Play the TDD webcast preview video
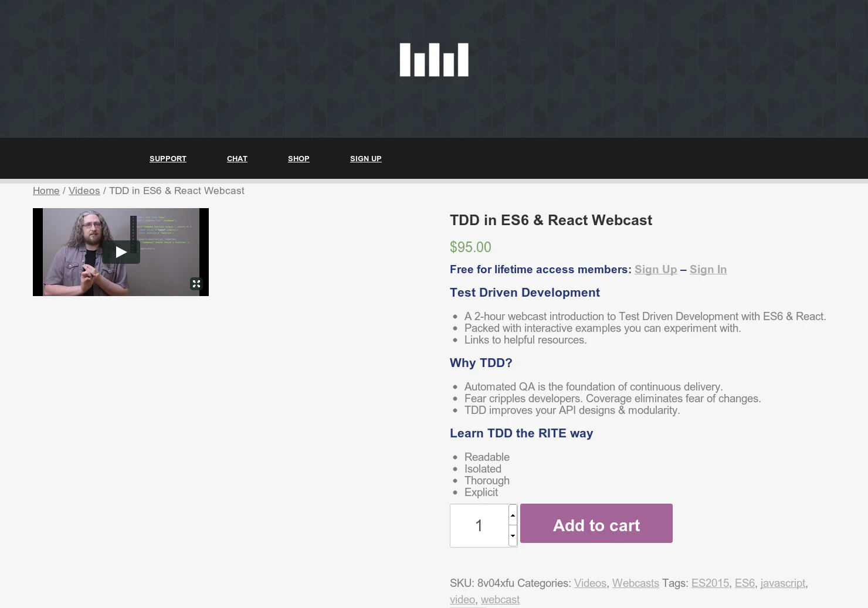The image size is (868, 608). pos(121,252)
